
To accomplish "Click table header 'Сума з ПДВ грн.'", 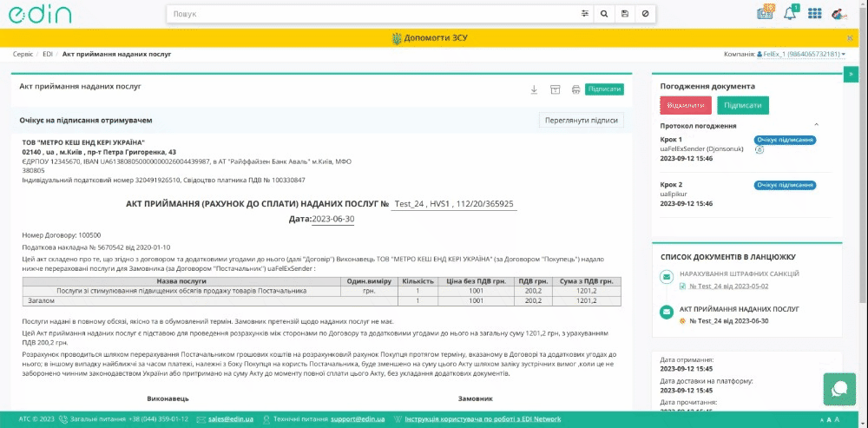I will click(x=586, y=281).
